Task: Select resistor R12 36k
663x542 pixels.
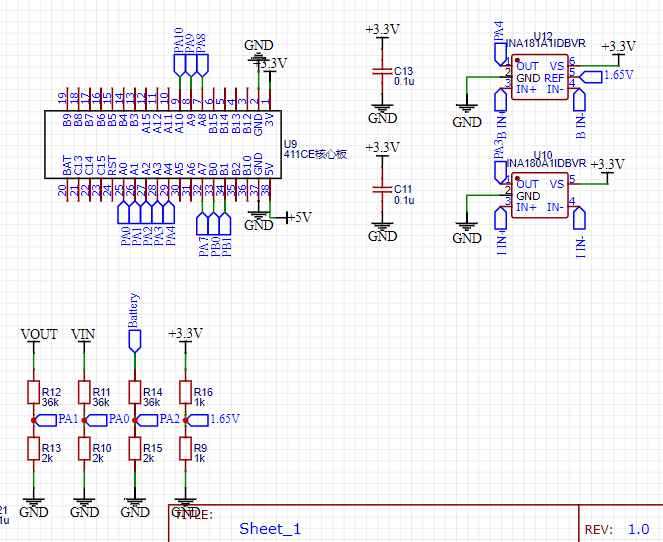Action: pyautogui.click(x=32, y=393)
